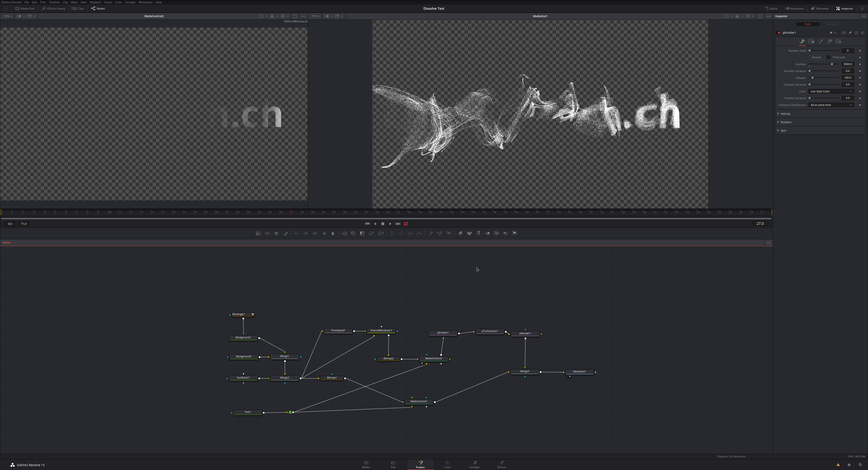Open Inspector Settings tab with gear icon
This screenshot has height=470, width=868.
point(839,41)
